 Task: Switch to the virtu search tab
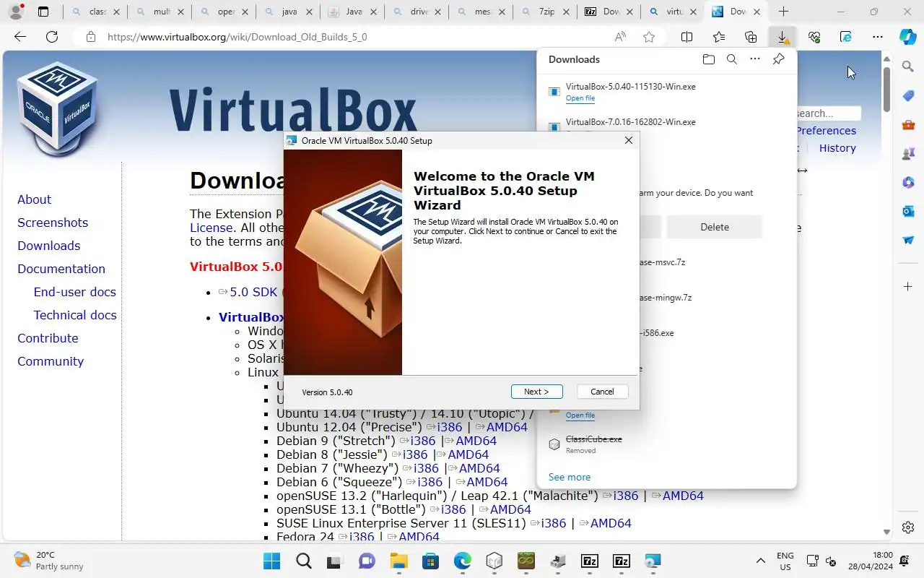674,12
